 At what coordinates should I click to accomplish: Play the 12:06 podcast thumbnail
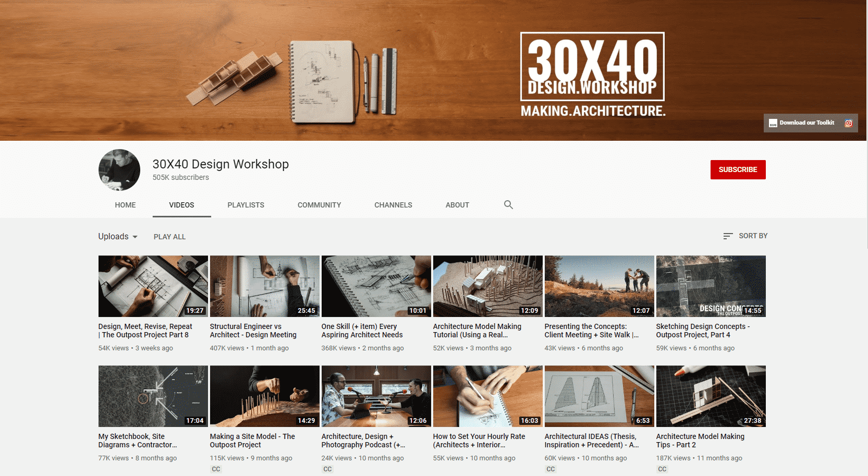point(376,396)
